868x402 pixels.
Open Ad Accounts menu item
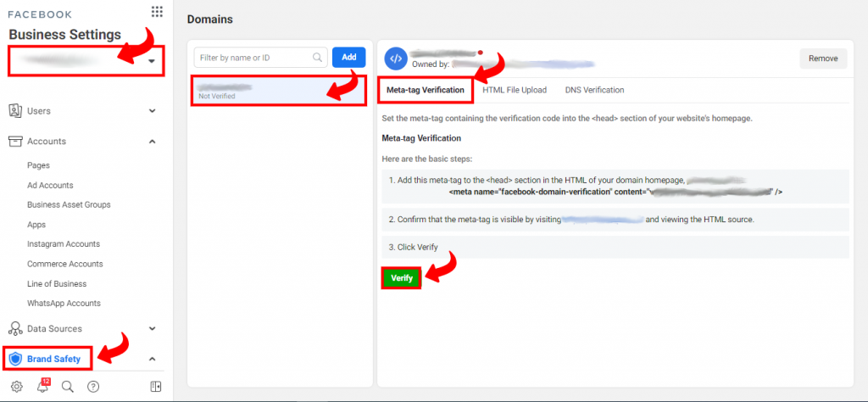pos(50,185)
